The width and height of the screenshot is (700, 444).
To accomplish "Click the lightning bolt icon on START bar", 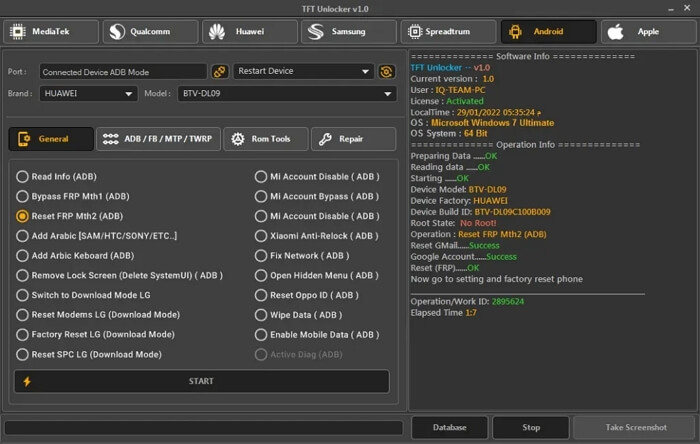I will 27,382.
